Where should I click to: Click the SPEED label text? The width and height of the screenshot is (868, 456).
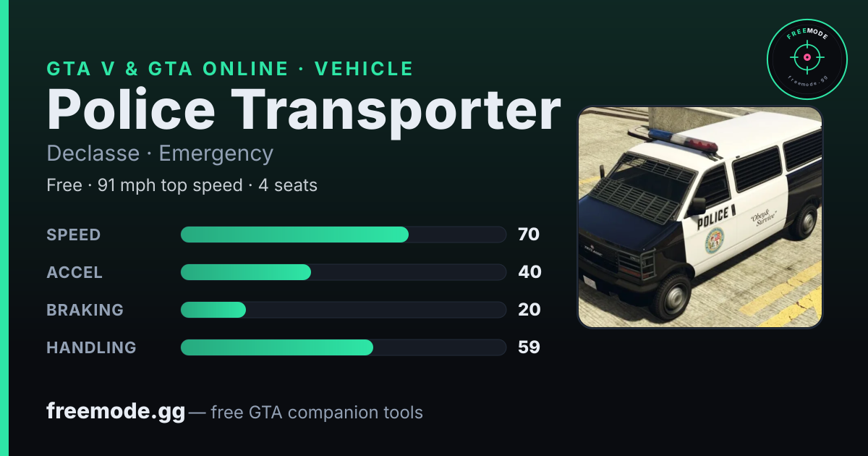(x=74, y=235)
